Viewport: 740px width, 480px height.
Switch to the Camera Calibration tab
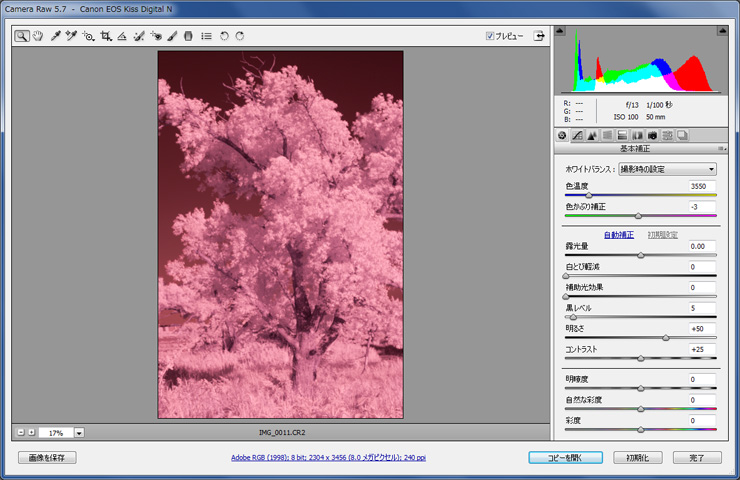click(652, 135)
